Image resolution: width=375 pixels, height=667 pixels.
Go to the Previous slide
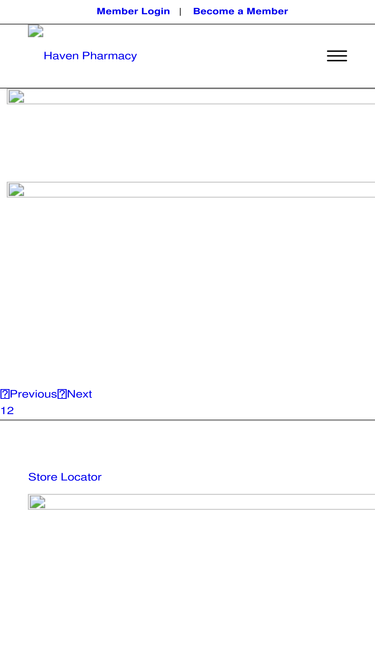click(33, 394)
